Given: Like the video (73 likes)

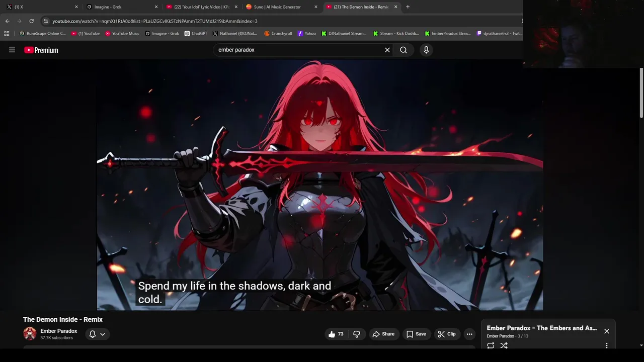Looking at the screenshot, I should tap(336, 334).
